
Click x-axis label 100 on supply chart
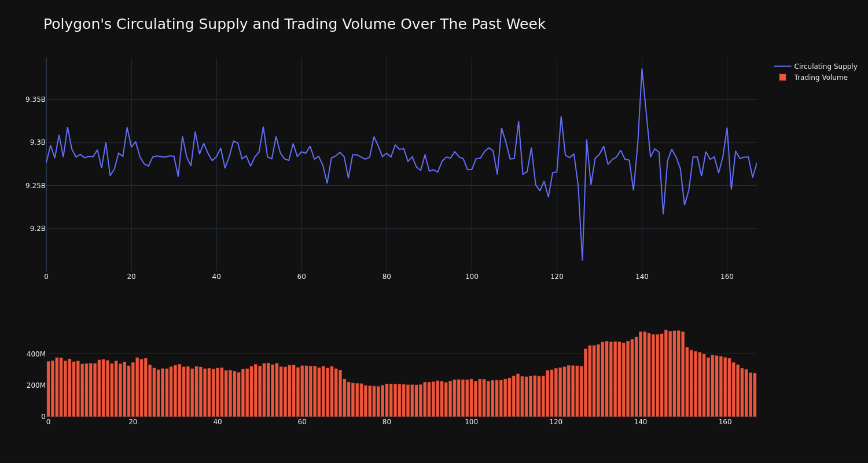coord(472,277)
